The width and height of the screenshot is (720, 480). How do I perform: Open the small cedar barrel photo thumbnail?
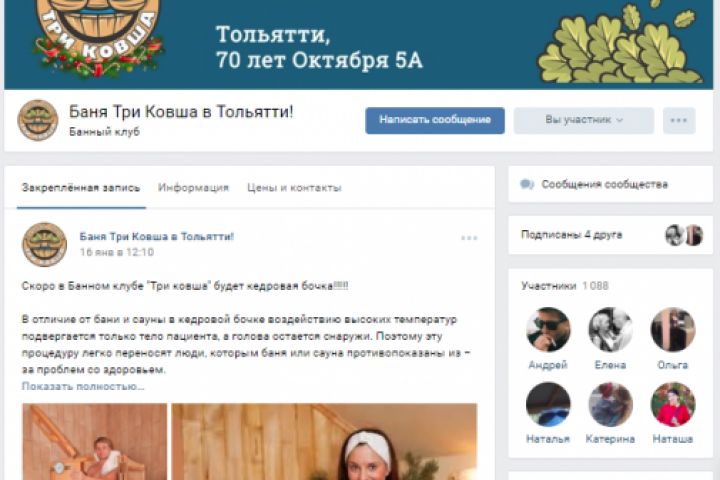(x=95, y=441)
